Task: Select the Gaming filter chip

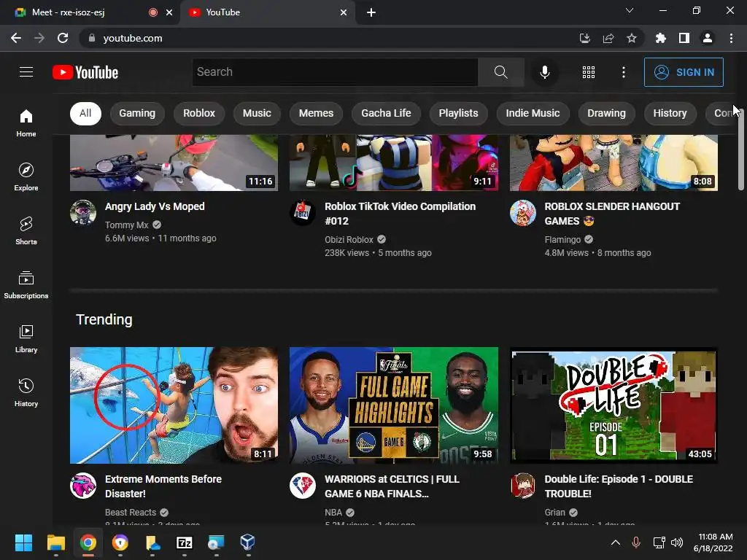Action: [137, 113]
